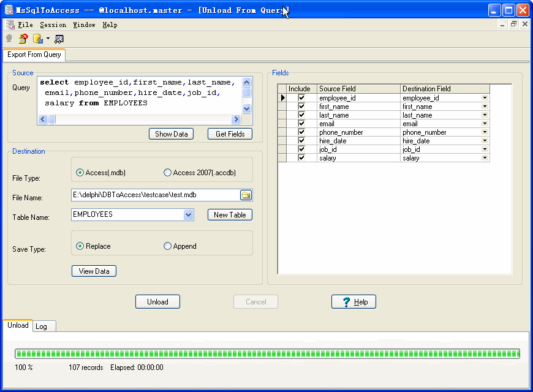Click query box scroll up arrow

point(247,82)
